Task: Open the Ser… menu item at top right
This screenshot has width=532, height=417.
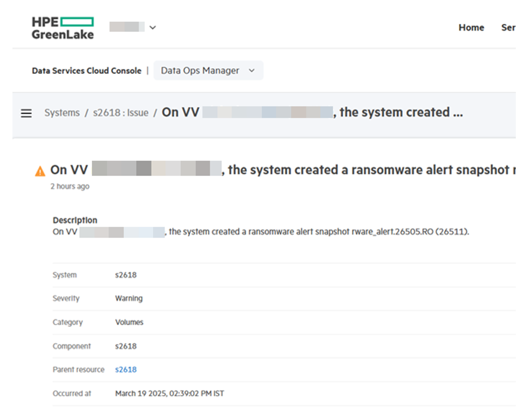Action: pyautogui.click(x=508, y=27)
